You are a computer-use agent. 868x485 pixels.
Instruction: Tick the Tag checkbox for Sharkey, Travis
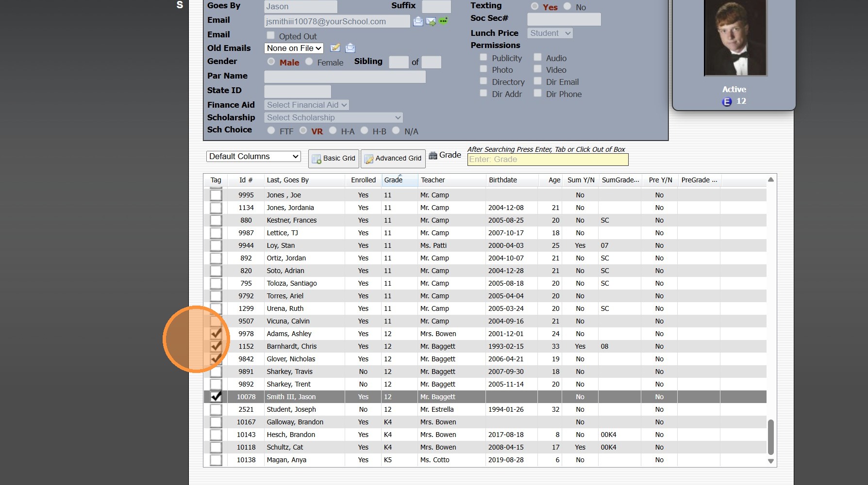(216, 372)
